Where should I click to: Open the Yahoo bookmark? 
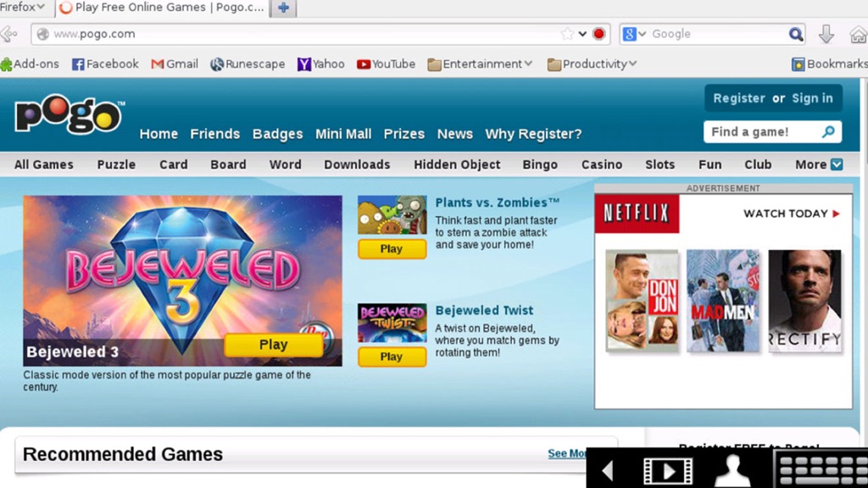coord(321,64)
